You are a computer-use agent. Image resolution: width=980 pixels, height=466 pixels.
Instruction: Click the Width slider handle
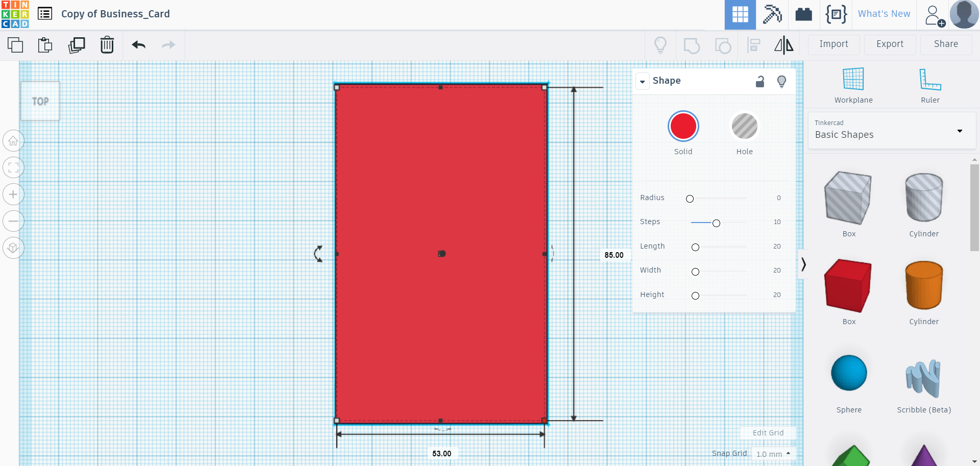coord(695,272)
